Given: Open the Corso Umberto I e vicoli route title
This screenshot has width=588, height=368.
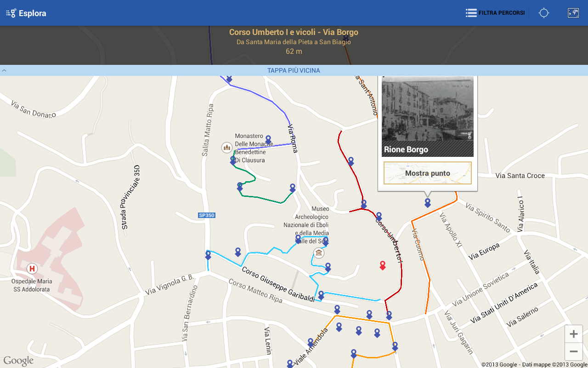Looking at the screenshot, I should click(294, 32).
